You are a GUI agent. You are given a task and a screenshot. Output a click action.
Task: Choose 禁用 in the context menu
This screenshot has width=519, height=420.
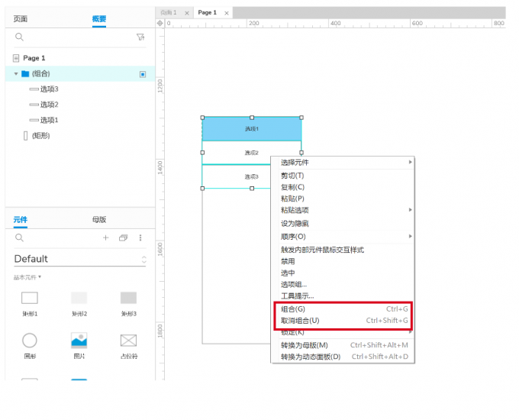click(343, 261)
